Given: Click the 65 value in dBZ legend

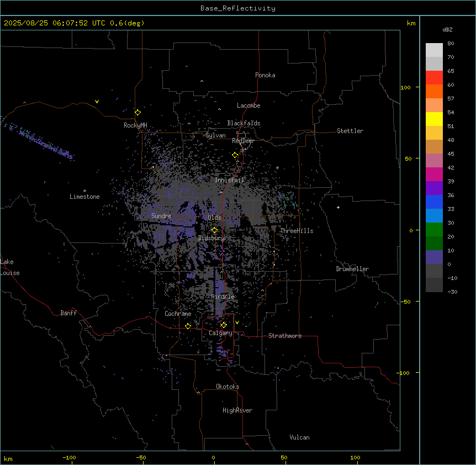Looking at the screenshot, I should click(x=451, y=71).
